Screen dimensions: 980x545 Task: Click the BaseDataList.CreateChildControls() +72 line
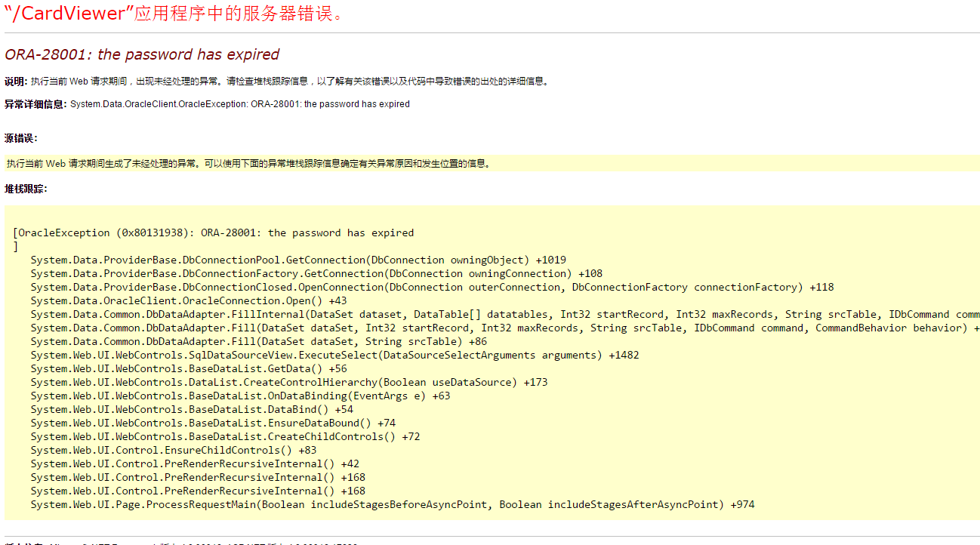click(x=225, y=436)
